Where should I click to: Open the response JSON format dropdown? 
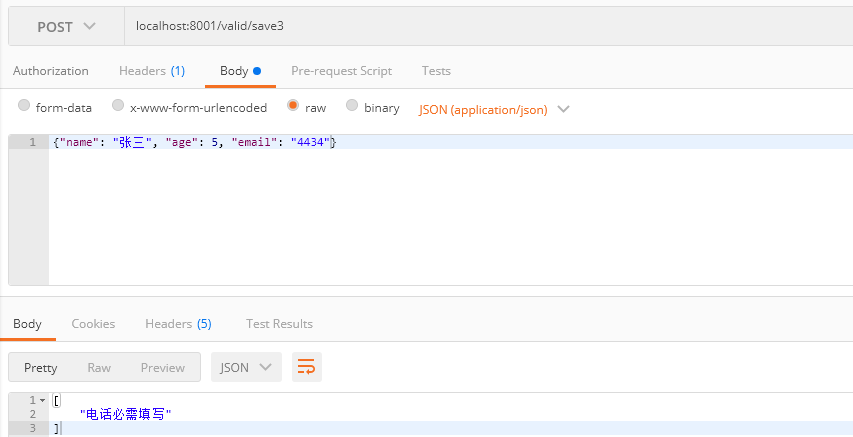pos(246,367)
